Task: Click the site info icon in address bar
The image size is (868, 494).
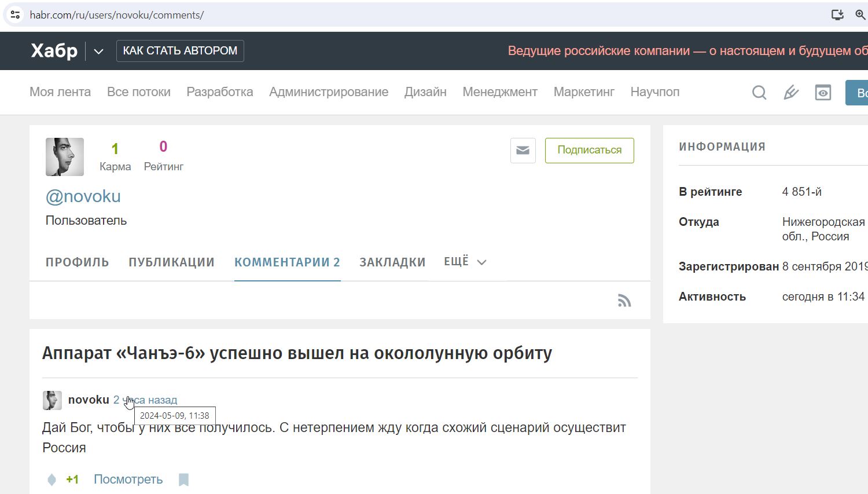Action: point(15,14)
